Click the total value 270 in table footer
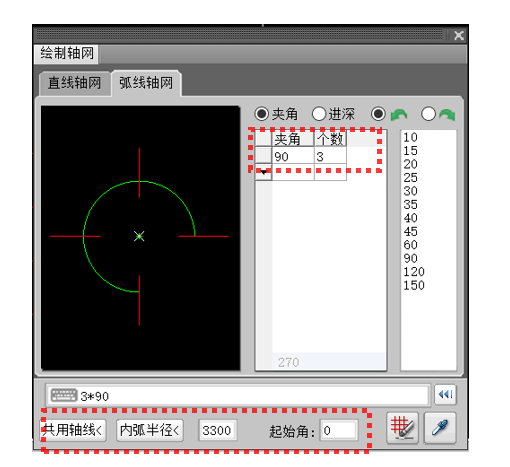Screen dimensions: 510x467 [x=289, y=362]
